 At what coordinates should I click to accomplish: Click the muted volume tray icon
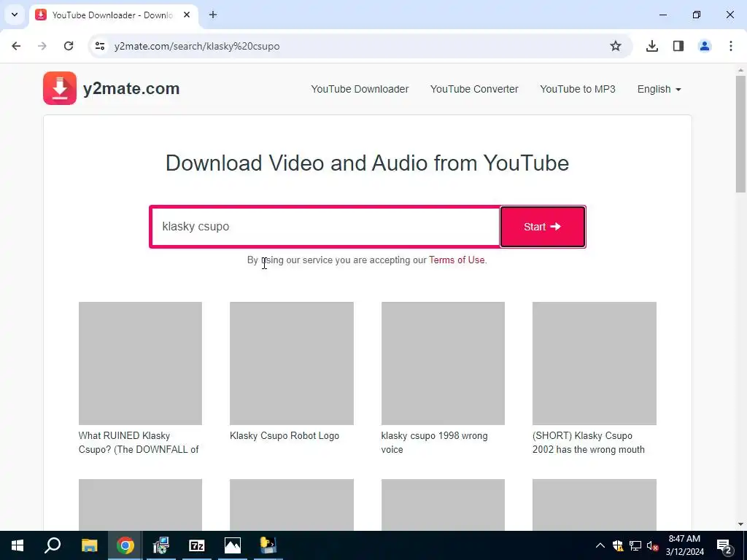click(653, 545)
